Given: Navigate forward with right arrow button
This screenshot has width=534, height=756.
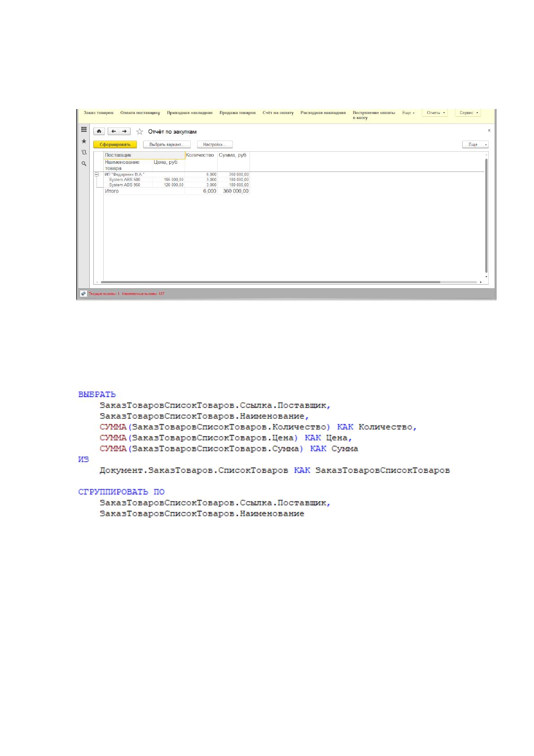Looking at the screenshot, I should coord(125,132).
